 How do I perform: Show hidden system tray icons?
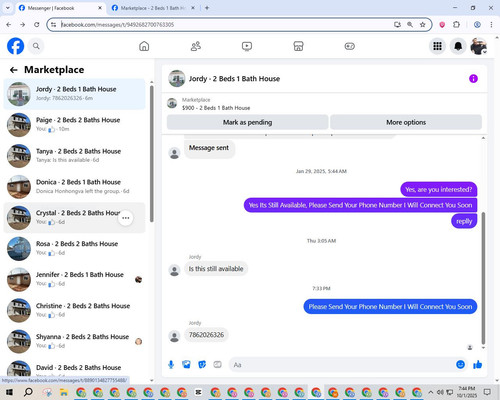(431, 392)
